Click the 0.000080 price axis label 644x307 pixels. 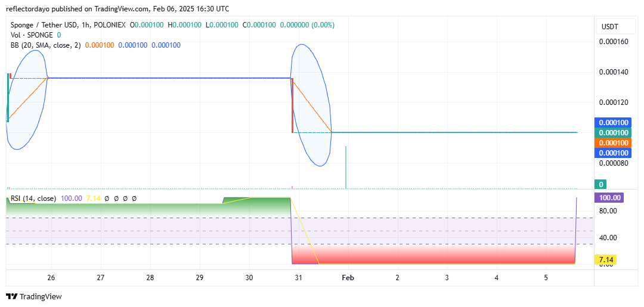(614, 163)
